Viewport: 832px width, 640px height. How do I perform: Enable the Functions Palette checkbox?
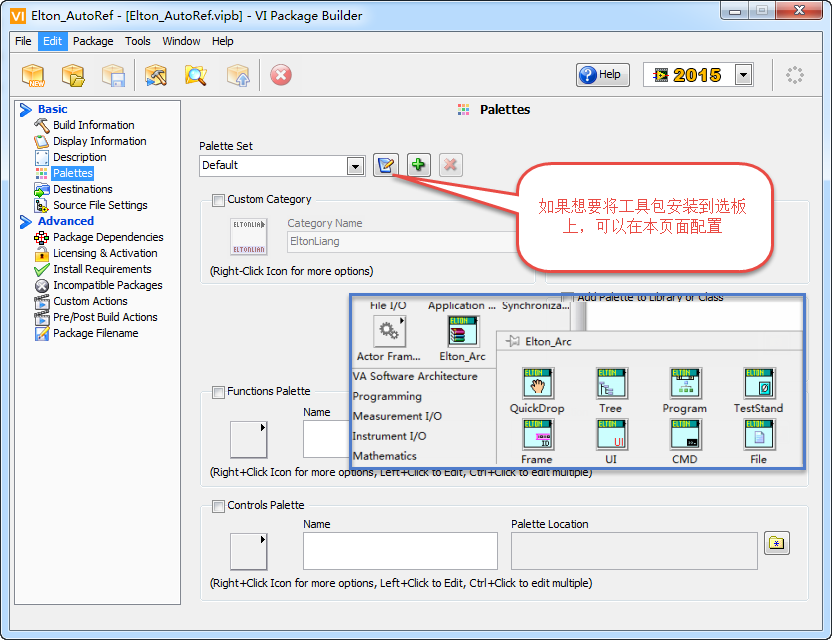click(218, 392)
